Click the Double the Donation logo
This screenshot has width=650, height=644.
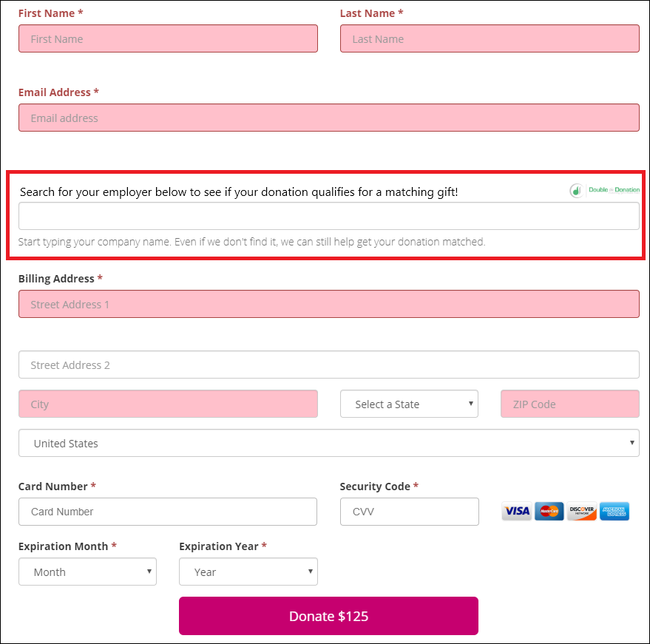tap(605, 190)
